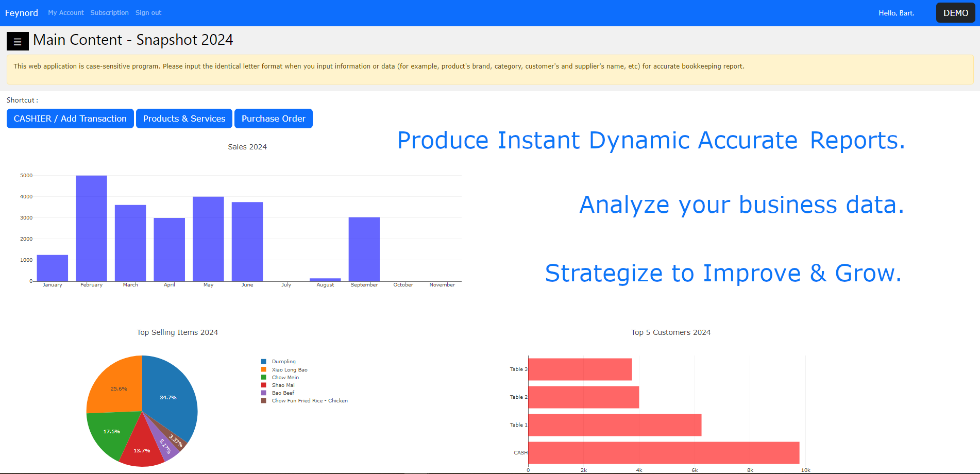This screenshot has width=980, height=474.
Task: Toggle Dumpling legend color swatch
Action: (264, 362)
